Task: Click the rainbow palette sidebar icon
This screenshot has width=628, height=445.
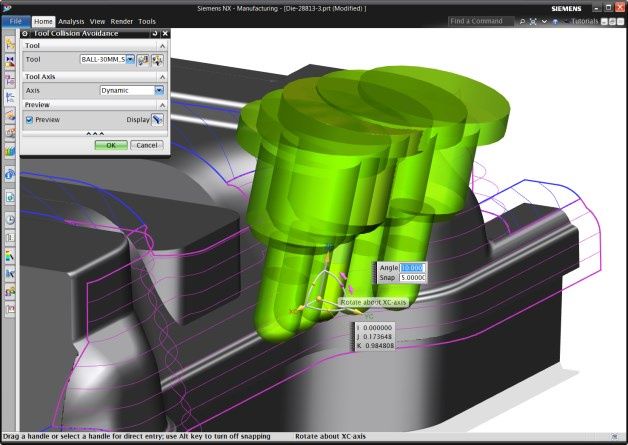Action: tap(10, 256)
